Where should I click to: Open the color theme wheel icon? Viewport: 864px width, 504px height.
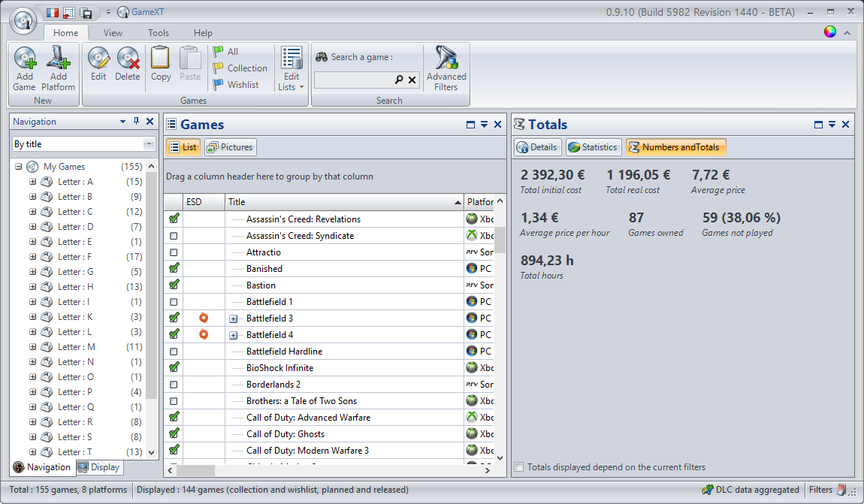click(830, 32)
